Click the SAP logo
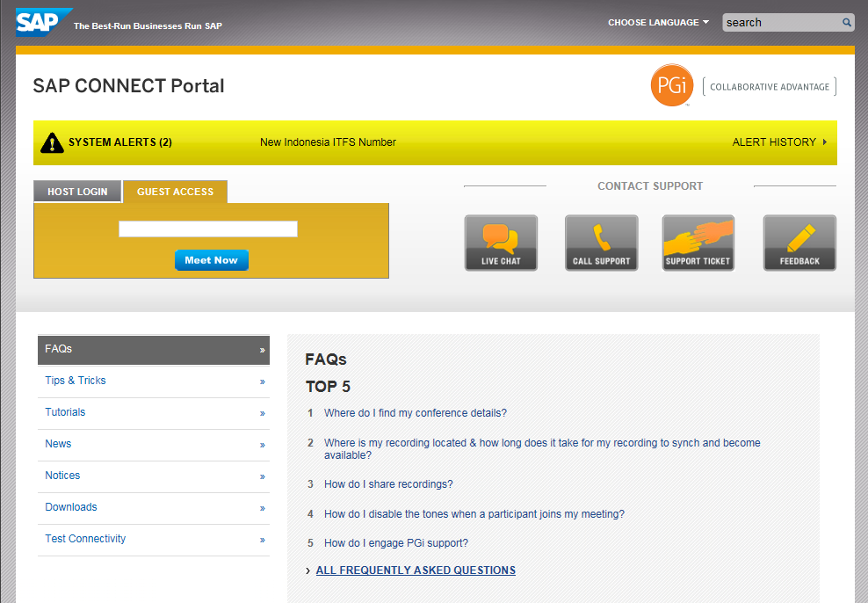 pos(41,21)
